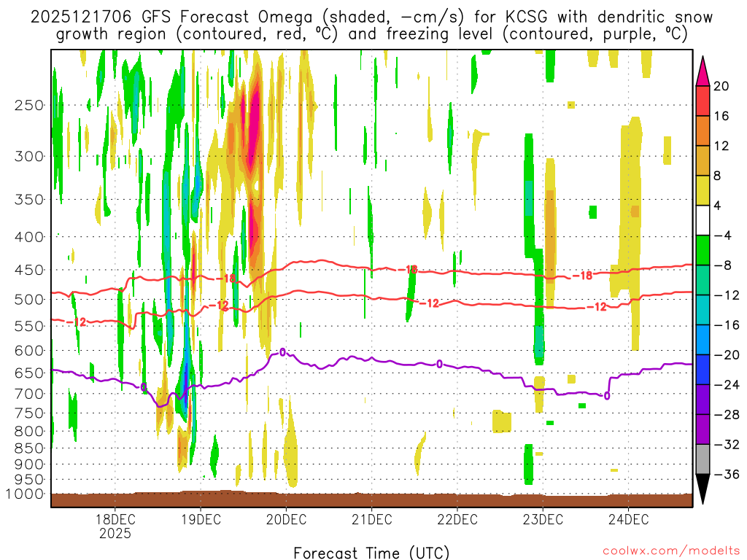
Task: Click the 250 pressure level label
Action: click(x=29, y=105)
